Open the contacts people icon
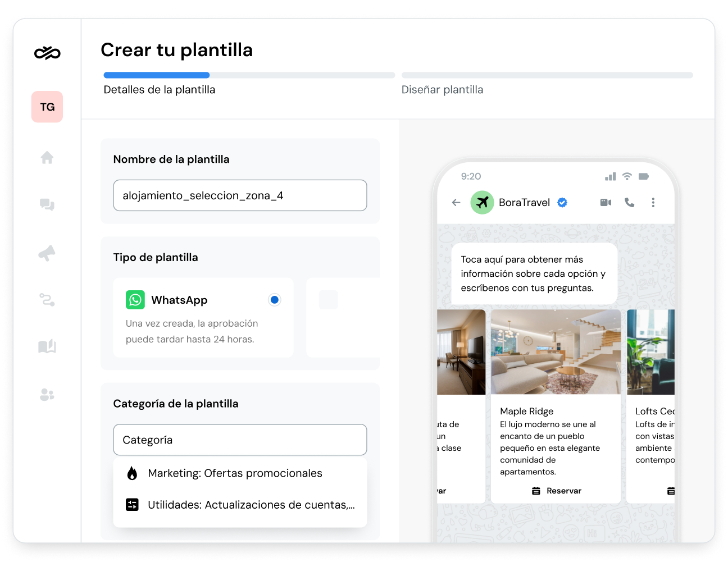 click(47, 395)
